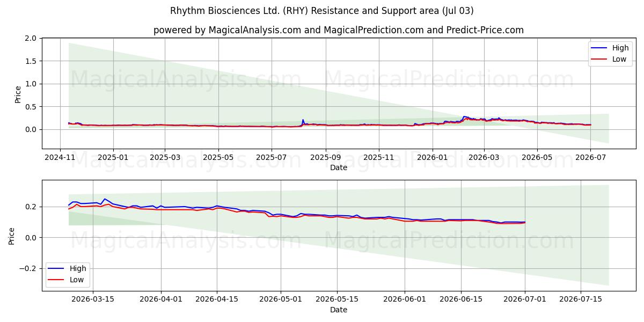Click the '2025-01' x-axis label
The height and width of the screenshot is (322, 644).
pyautogui.click(x=113, y=157)
